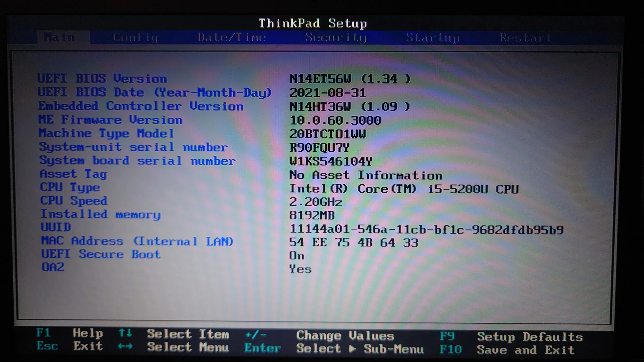The image size is (644, 362).
Task: Switch to the Date/Time tab
Action: [232, 38]
